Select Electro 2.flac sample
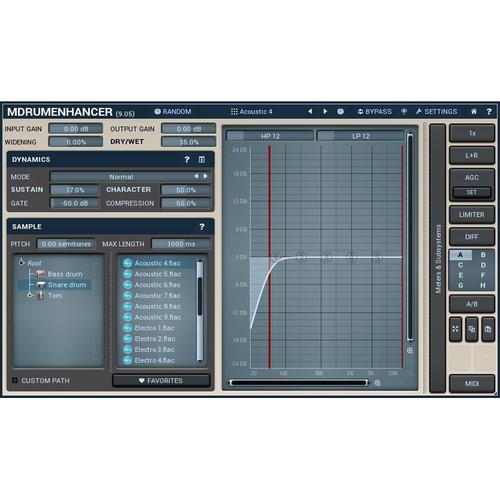The width and height of the screenshot is (500, 500). [155, 339]
